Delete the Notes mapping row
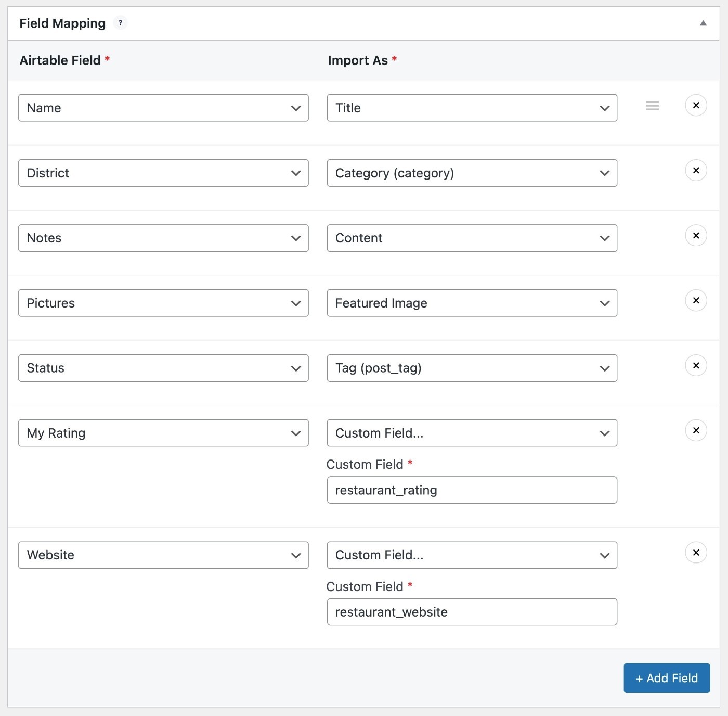728x716 pixels. coord(696,235)
